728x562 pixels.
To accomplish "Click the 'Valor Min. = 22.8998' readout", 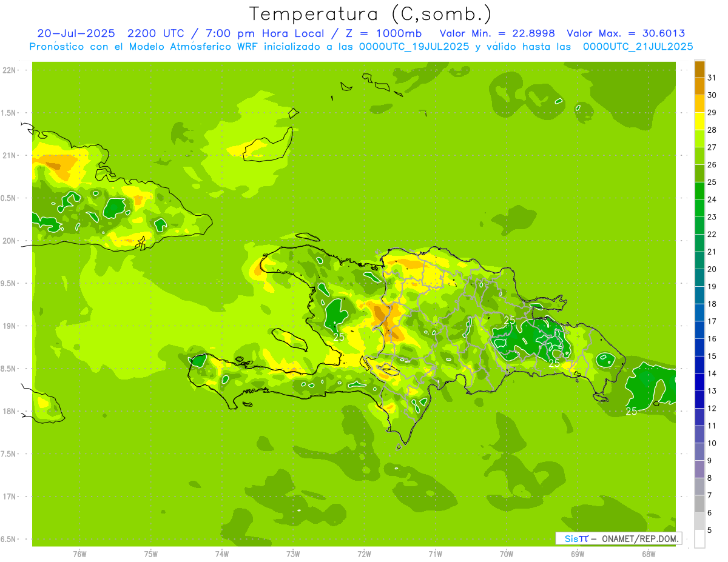I will pos(497,33).
